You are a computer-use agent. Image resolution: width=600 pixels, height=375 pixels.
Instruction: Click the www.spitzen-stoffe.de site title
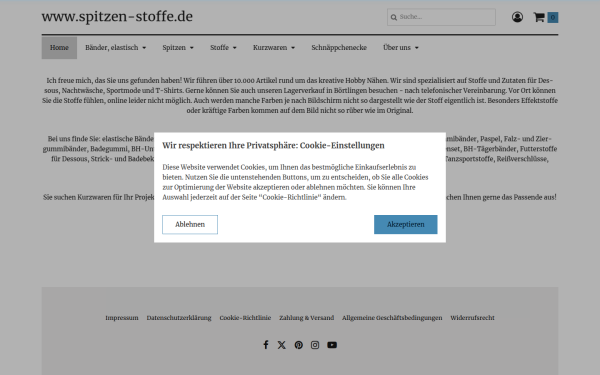click(x=117, y=17)
